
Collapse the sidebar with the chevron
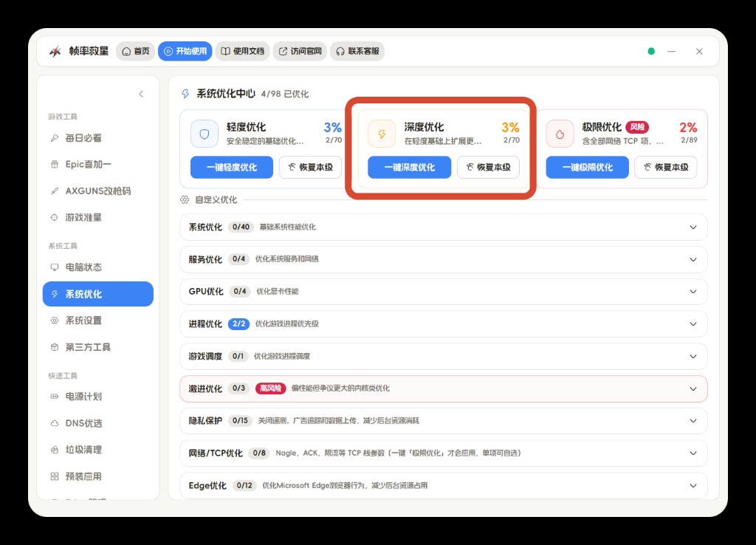coord(141,94)
